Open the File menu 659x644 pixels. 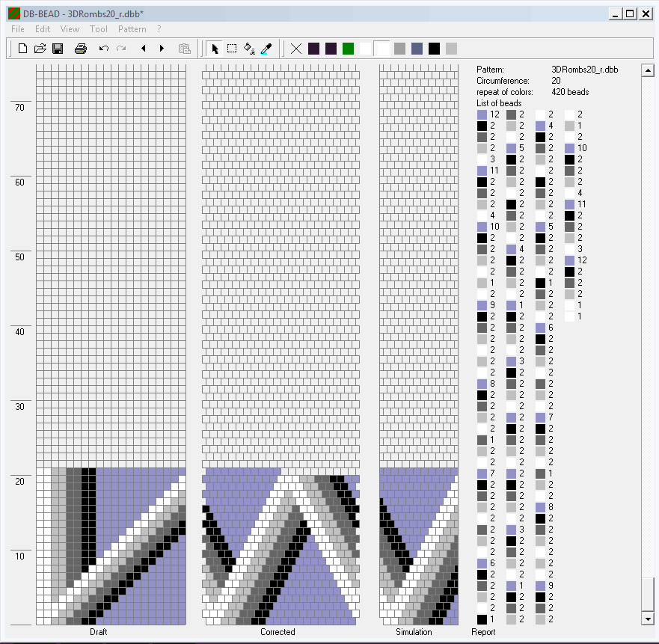(18, 29)
